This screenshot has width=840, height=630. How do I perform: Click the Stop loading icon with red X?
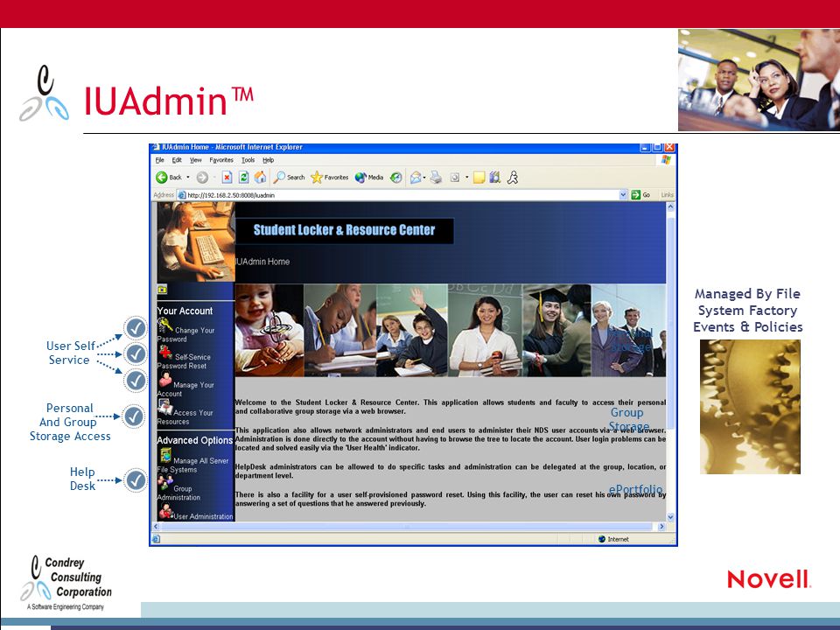coord(227,178)
